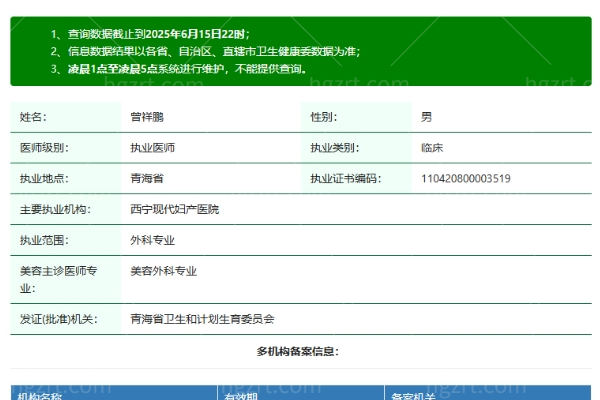Select the 美容外科专业 value

pyautogui.click(x=163, y=271)
